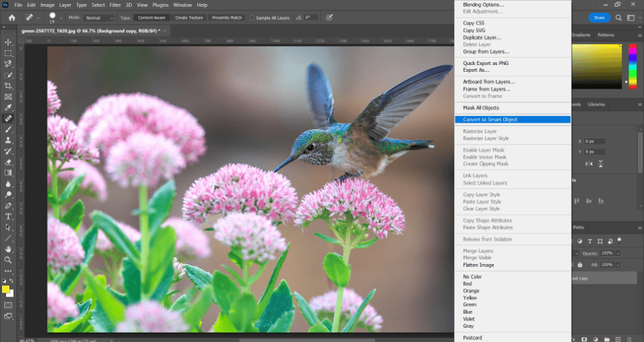Select the Horizontal Type tool
The image size is (644, 342).
[8, 216]
